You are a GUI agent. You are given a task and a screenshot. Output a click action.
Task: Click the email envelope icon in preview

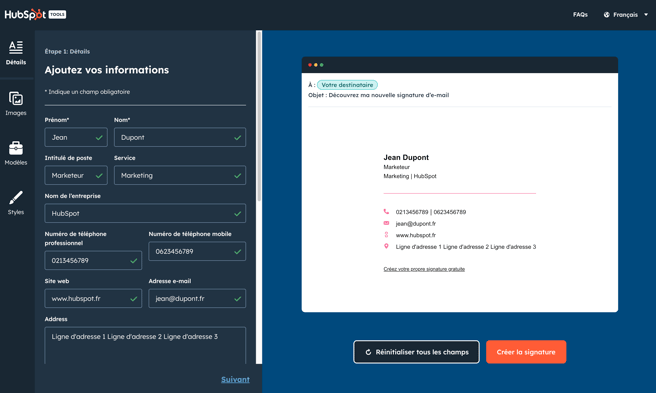click(x=386, y=223)
